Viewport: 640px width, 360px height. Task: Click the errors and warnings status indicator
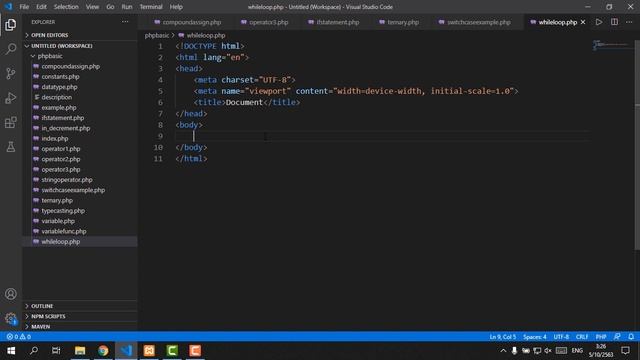point(19,337)
